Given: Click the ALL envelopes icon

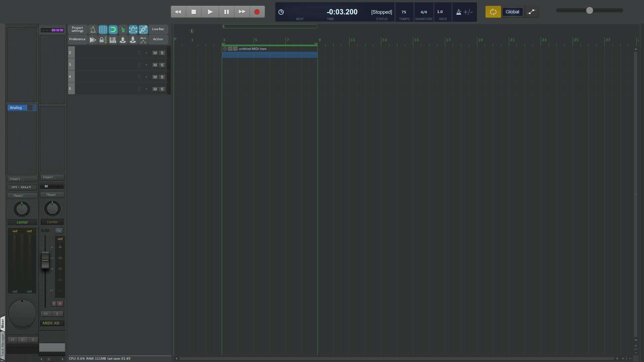Looking at the screenshot, I should [143, 40].
